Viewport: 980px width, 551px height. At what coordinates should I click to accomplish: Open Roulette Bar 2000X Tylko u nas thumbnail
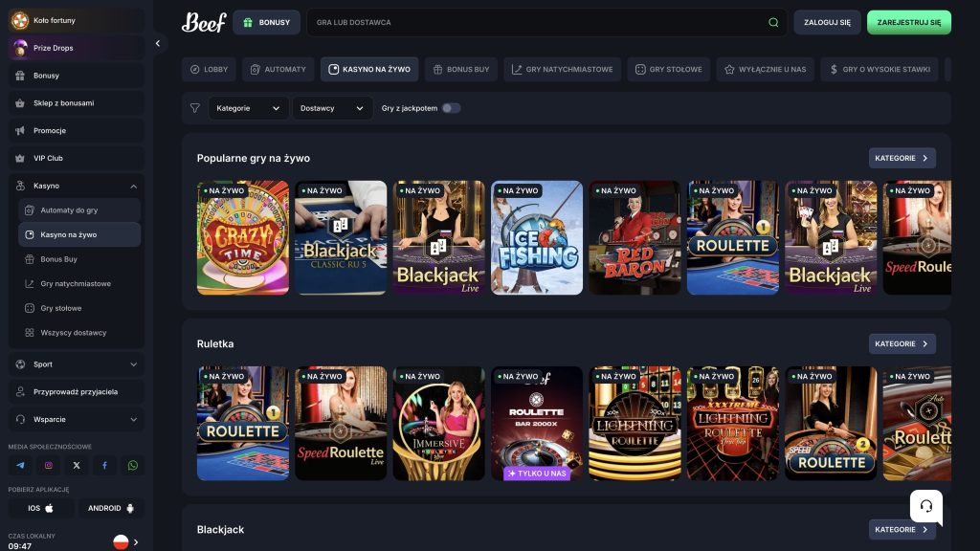[x=537, y=424]
